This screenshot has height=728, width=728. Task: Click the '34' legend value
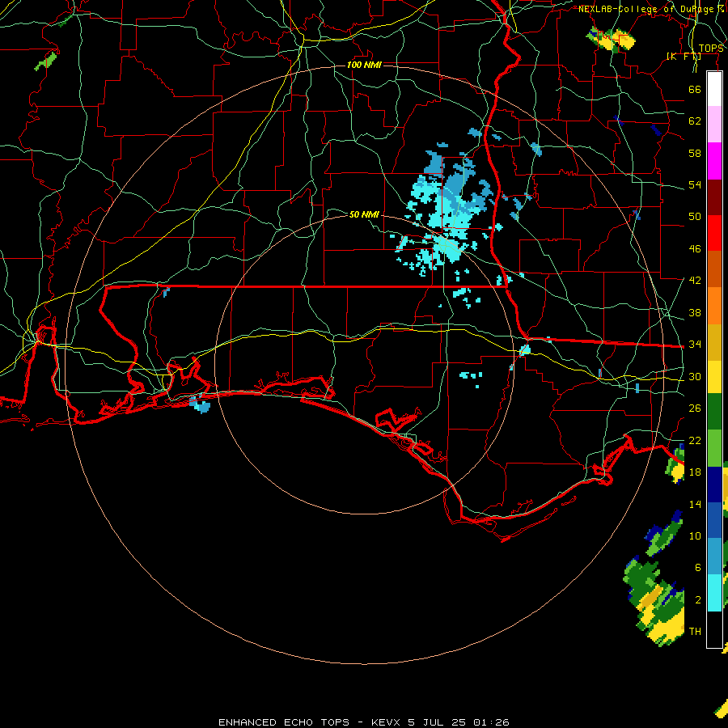(695, 344)
